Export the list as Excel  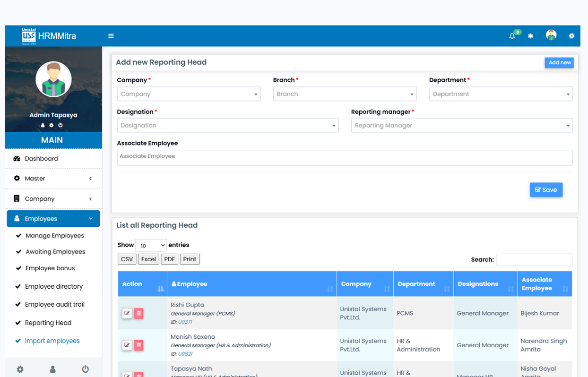pyautogui.click(x=148, y=259)
